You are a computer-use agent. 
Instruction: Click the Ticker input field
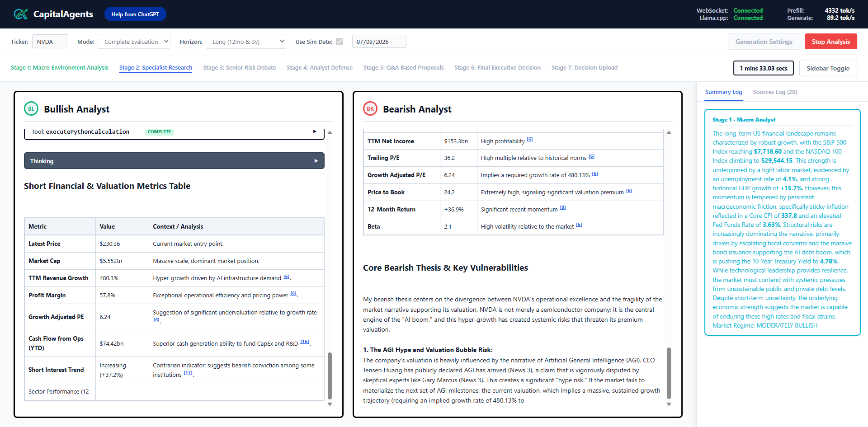pyautogui.click(x=50, y=42)
